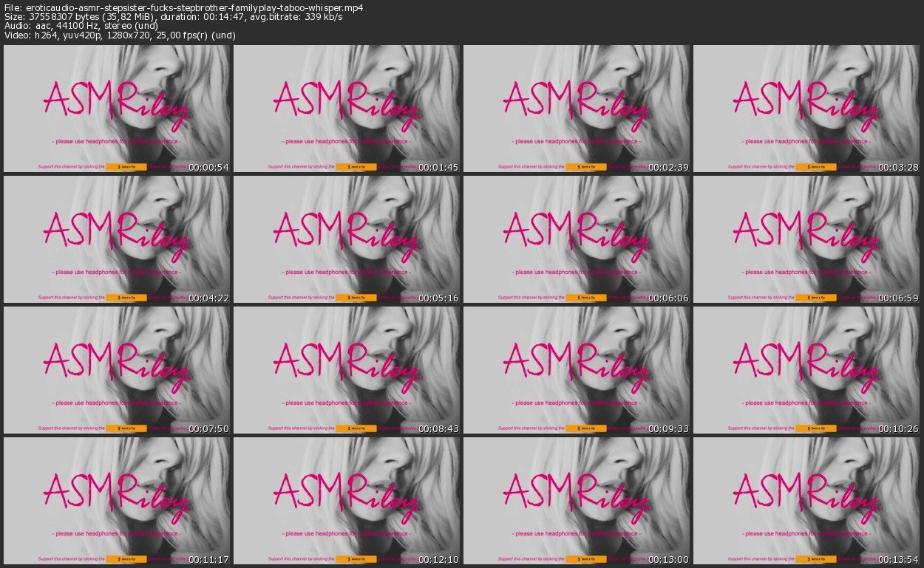924x568 pixels.
Task: Click the 00:13:00 timestamp label
Action: pos(668,559)
